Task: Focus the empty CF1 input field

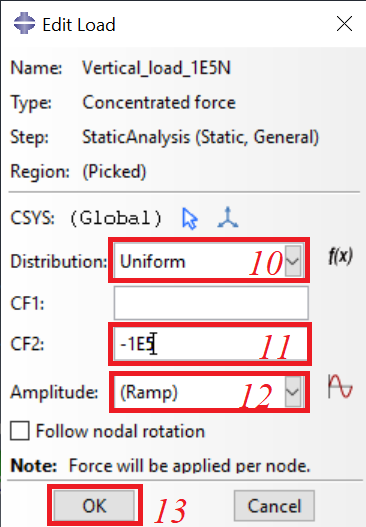Action: pyautogui.click(x=211, y=303)
